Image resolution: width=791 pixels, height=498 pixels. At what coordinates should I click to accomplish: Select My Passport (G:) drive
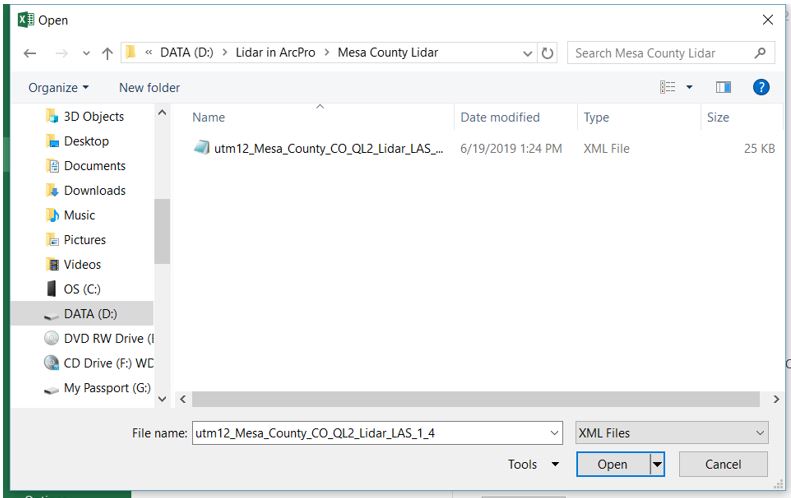pyautogui.click(x=106, y=388)
